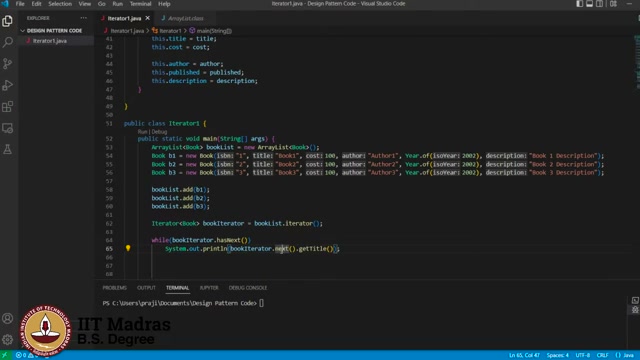Image resolution: width=640 pixels, height=360 pixels.
Task: Click the Run CodeLens above main
Action: 142,131
